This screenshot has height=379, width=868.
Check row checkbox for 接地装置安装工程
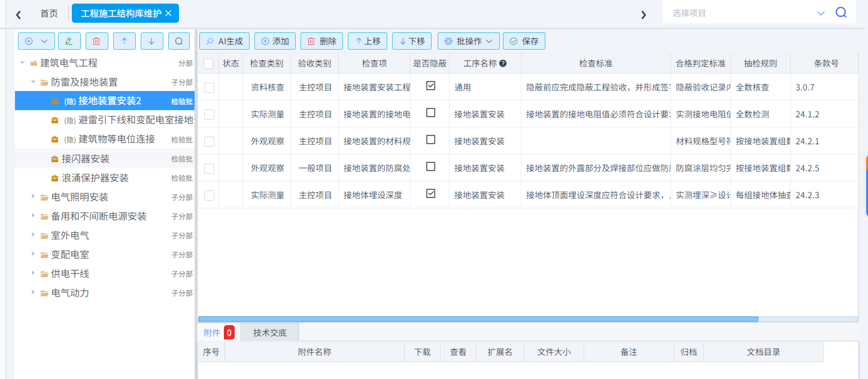(209, 87)
